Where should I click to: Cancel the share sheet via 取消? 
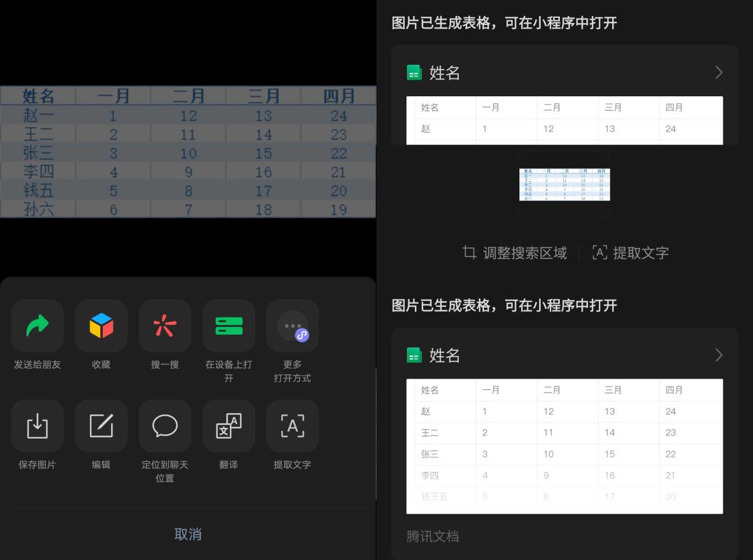click(x=188, y=534)
